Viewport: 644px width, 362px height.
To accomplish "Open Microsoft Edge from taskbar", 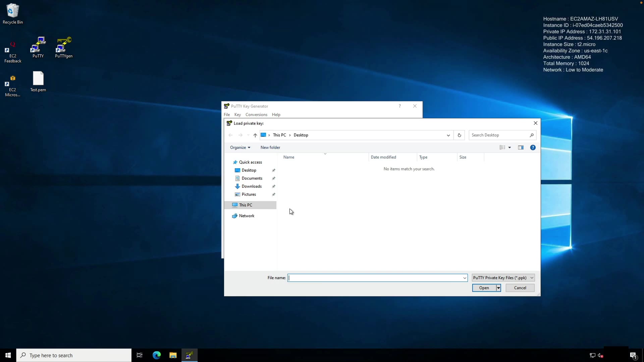I will pyautogui.click(x=157, y=355).
